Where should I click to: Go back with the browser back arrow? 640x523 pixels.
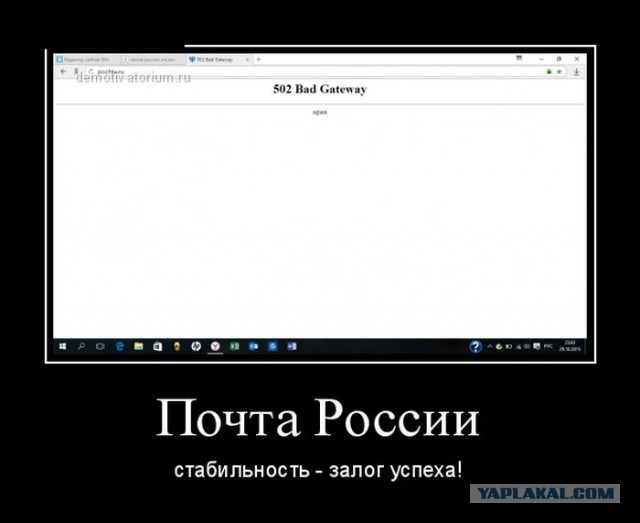click(63, 71)
